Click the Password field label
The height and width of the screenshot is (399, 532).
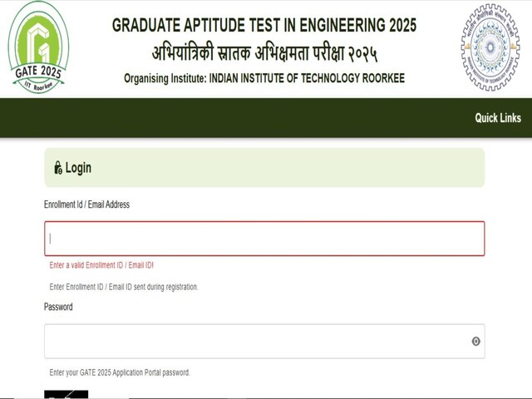point(58,307)
